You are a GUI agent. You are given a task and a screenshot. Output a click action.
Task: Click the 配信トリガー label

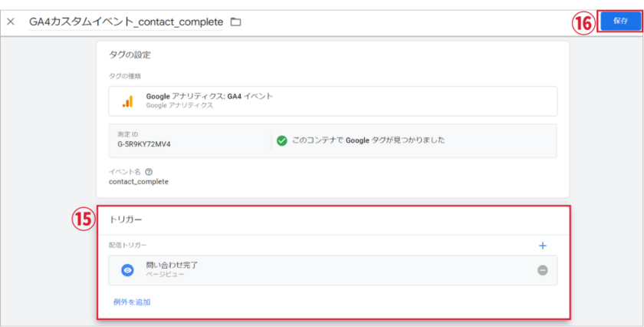[x=127, y=245]
